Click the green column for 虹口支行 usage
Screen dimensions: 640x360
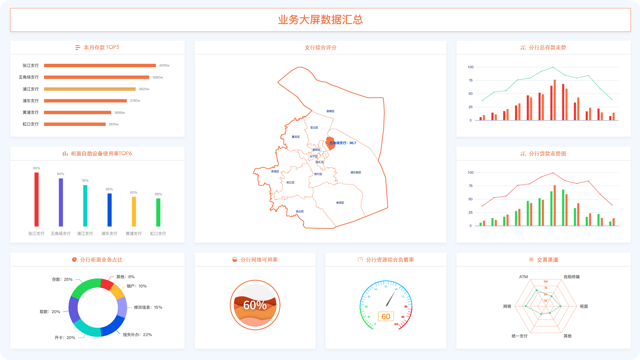[158, 212]
